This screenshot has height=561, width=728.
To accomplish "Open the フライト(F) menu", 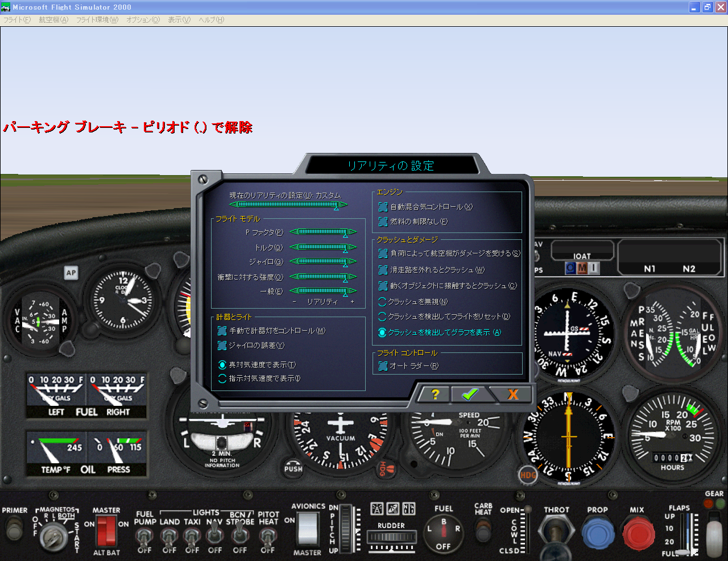I will click(17, 20).
